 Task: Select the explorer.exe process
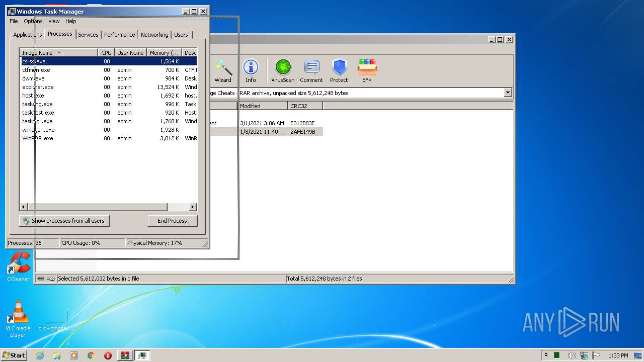[108, 87]
